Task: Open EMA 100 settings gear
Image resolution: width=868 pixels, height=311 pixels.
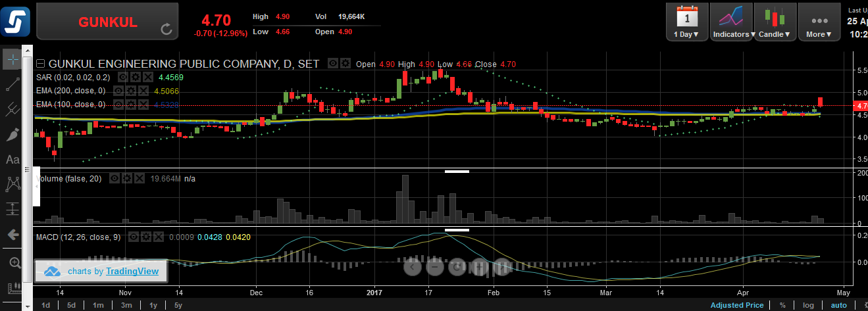Action: pyautogui.click(x=130, y=105)
